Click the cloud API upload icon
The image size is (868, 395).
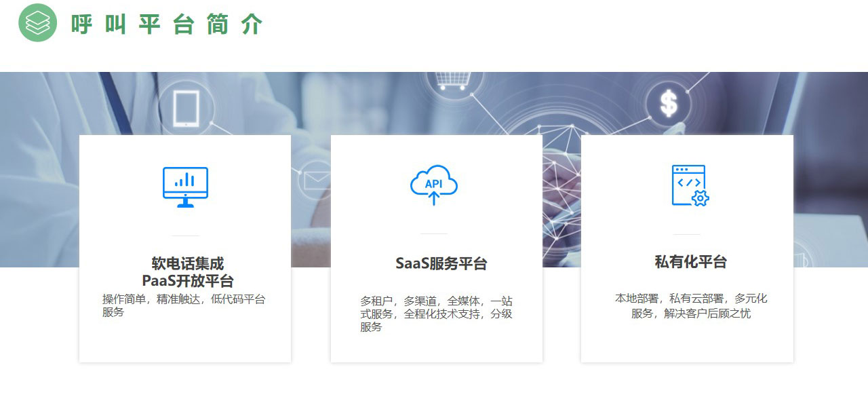pos(434,185)
